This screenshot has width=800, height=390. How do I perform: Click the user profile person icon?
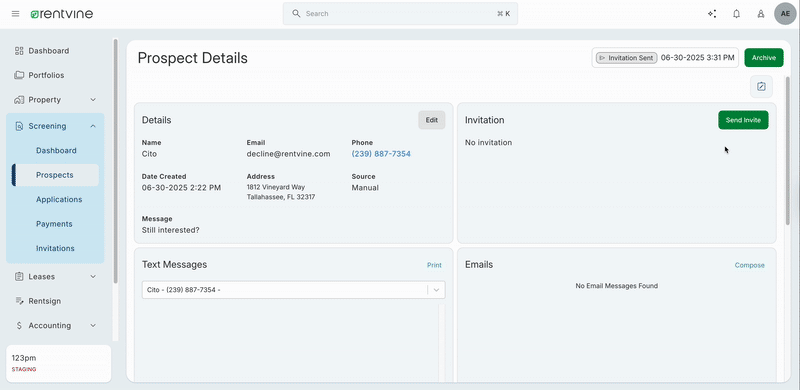761,14
